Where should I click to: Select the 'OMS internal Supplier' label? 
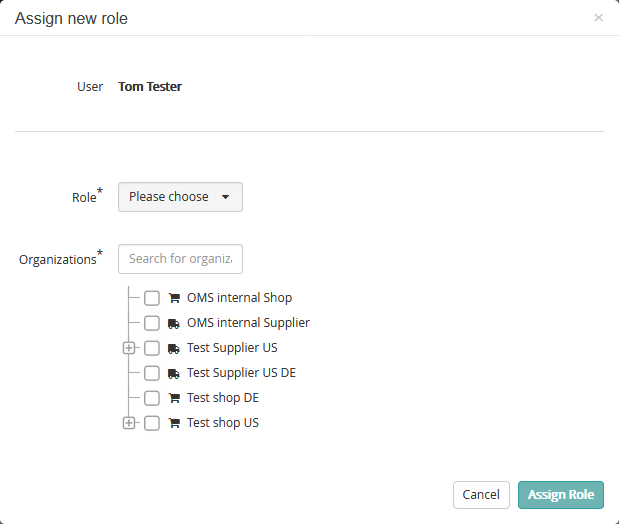(248, 323)
